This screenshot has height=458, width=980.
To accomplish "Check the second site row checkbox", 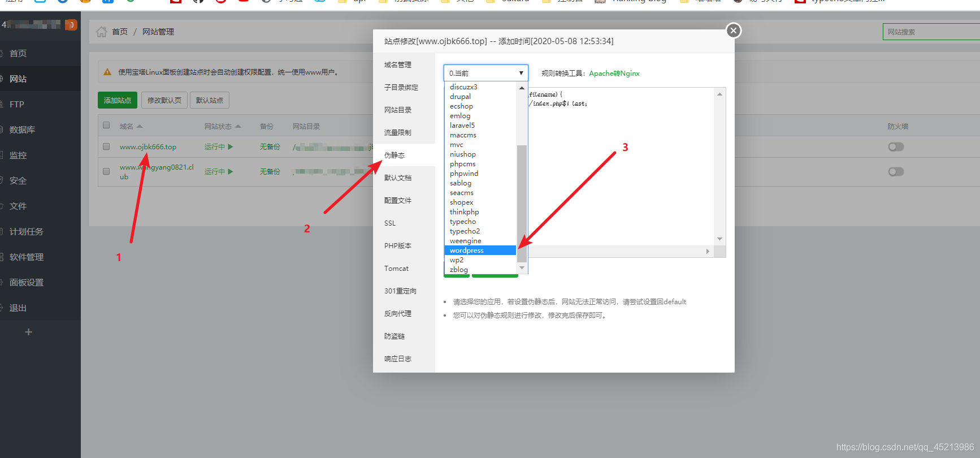I will tap(106, 171).
